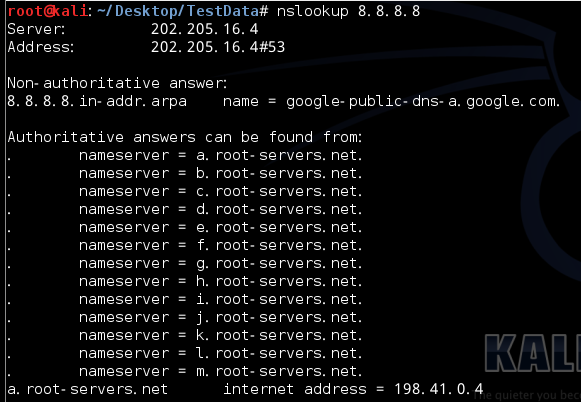Click a.root-servers.net on the last line

coord(87,389)
